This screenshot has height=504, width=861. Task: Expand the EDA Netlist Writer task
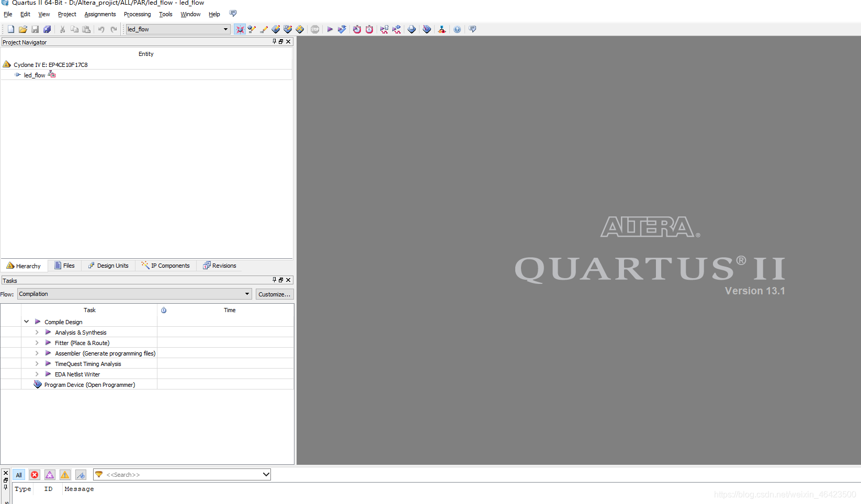[x=37, y=374]
